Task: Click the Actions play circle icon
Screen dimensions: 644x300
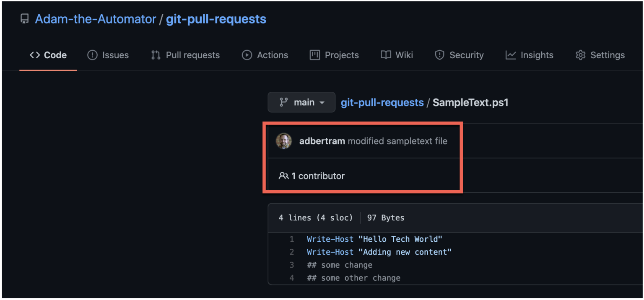Action: (x=247, y=55)
